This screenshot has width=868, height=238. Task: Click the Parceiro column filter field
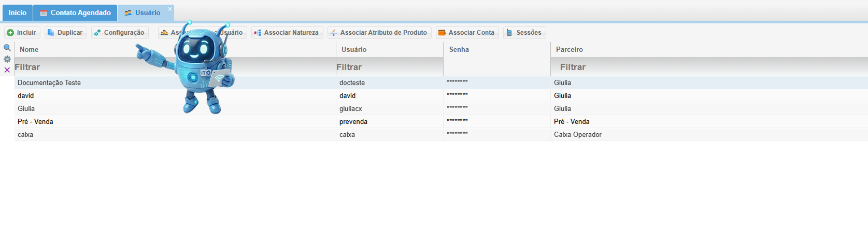pos(674,67)
